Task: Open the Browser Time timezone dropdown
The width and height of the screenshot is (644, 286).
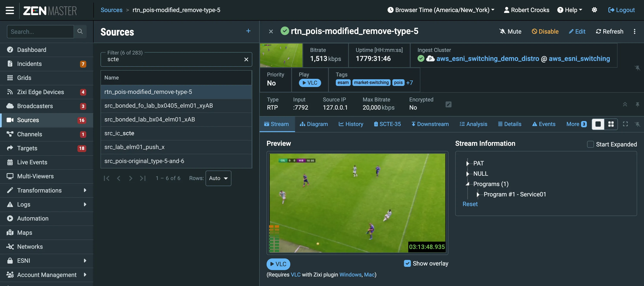Action: click(x=441, y=10)
